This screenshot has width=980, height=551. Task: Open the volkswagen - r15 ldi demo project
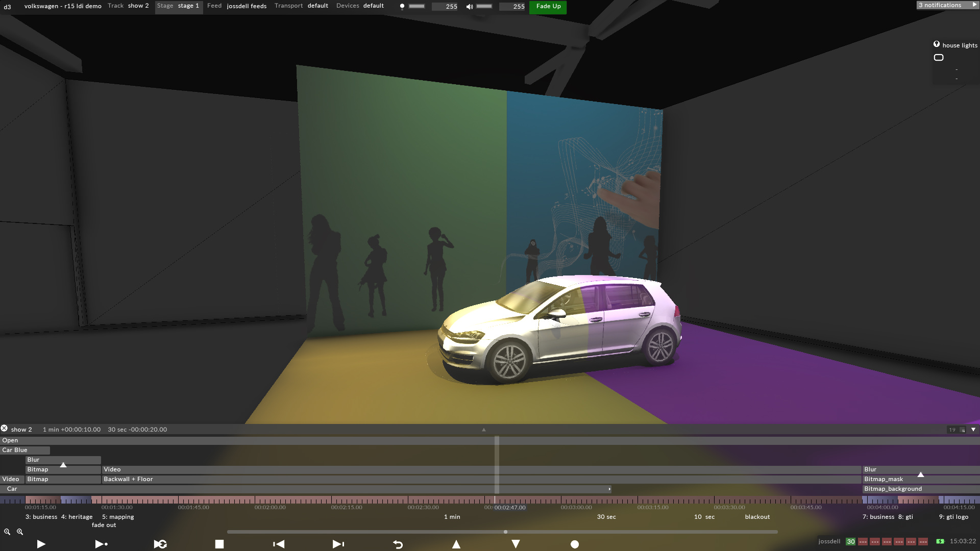coord(63,6)
